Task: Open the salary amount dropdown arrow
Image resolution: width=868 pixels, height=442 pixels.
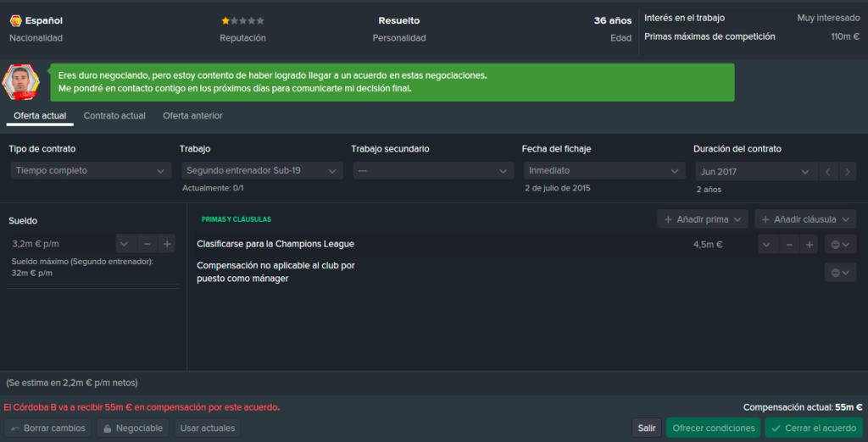Action: click(125, 243)
